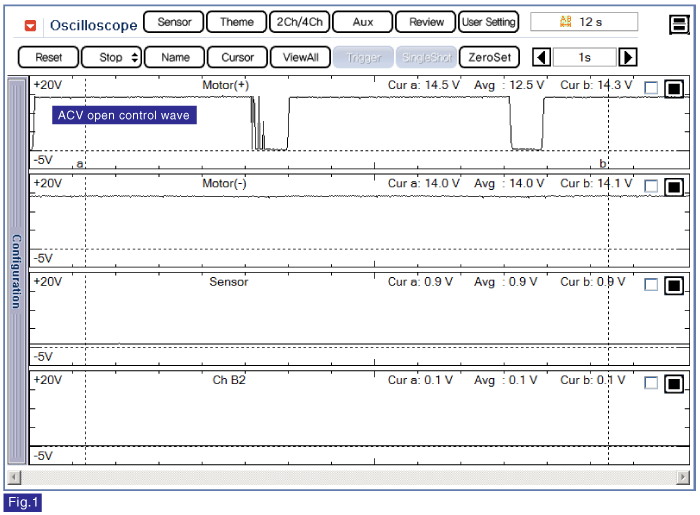Click the disabled SingleShot button
This screenshot has height=515, width=700.
[x=426, y=57]
